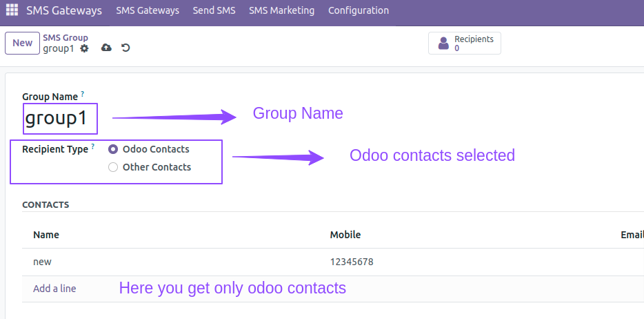Image resolution: width=644 pixels, height=319 pixels.
Task: Open the SMS Group breadcrumb link
Action: [66, 38]
